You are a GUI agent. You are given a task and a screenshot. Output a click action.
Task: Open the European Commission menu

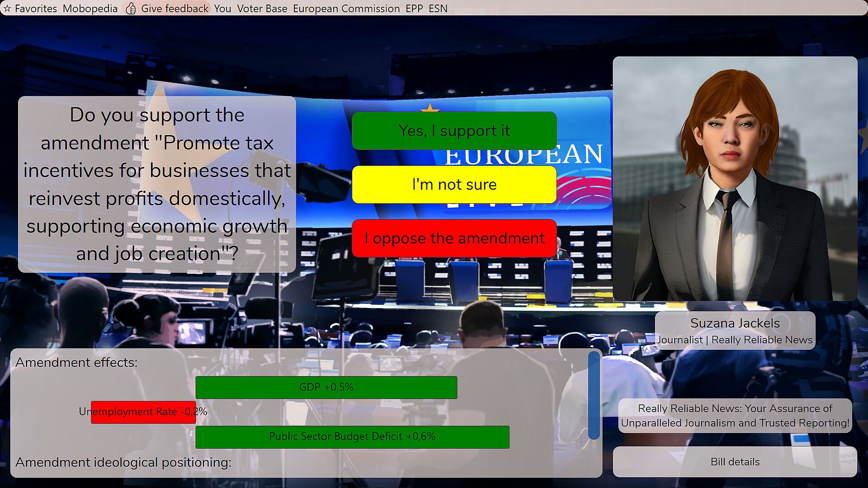(346, 9)
